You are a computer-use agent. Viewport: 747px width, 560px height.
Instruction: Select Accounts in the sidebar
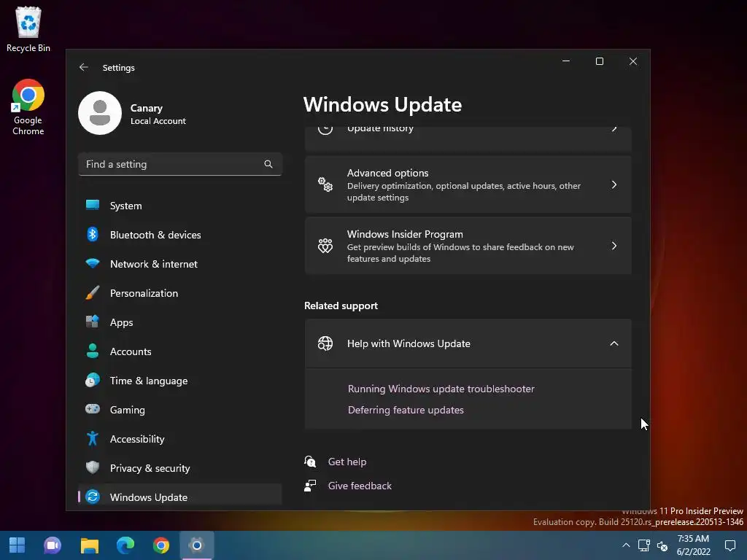[180, 351]
